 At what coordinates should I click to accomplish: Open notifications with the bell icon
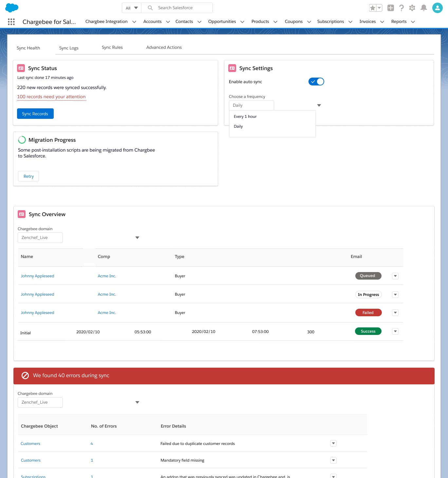pyautogui.click(x=424, y=8)
